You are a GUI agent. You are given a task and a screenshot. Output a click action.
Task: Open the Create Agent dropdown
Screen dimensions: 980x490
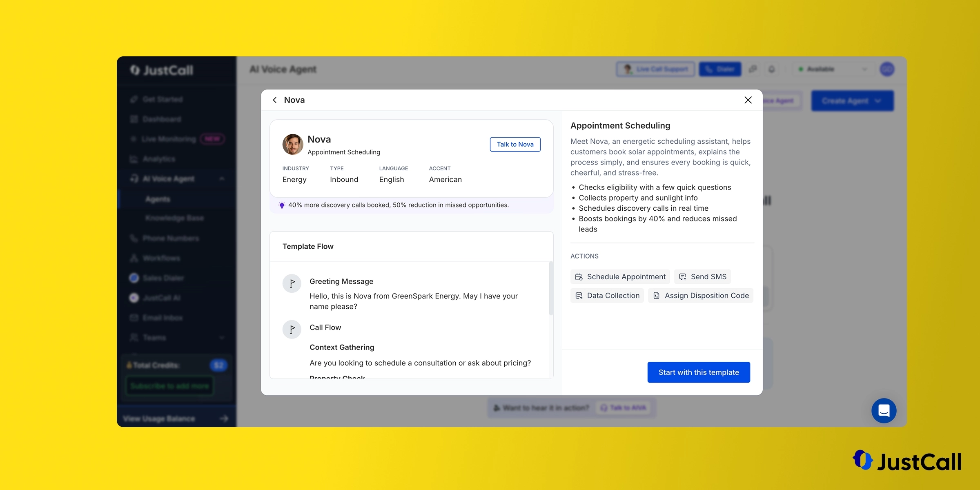pyautogui.click(x=853, y=101)
